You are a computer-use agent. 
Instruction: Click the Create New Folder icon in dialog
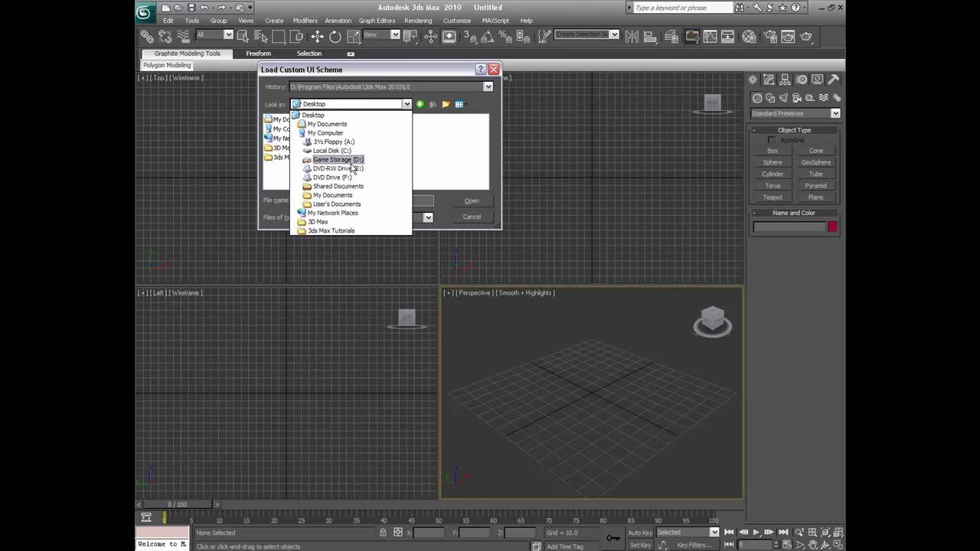click(x=446, y=104)
